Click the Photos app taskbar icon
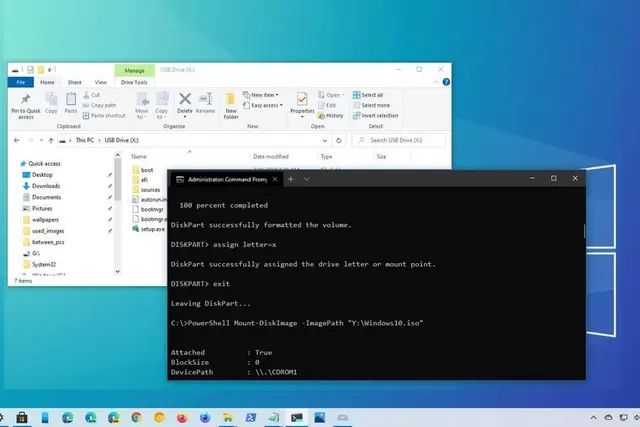640x427 pixels. 320,417
